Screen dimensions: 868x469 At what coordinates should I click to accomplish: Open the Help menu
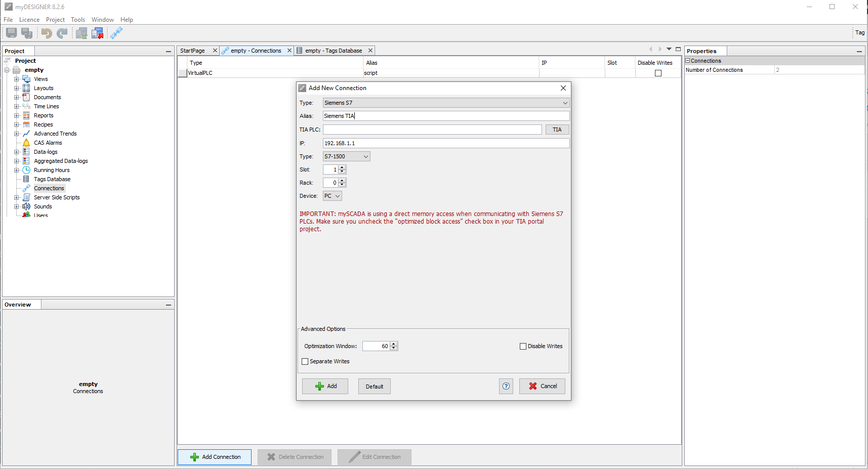(127, 20)
